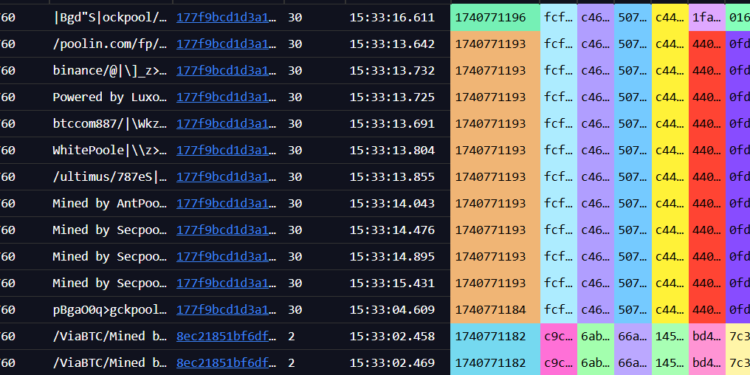This screenshot has width=750, height=375.
Task: Click the Powered by Luxo pool name
Action: pyautogui.click(x=110, y=97)
